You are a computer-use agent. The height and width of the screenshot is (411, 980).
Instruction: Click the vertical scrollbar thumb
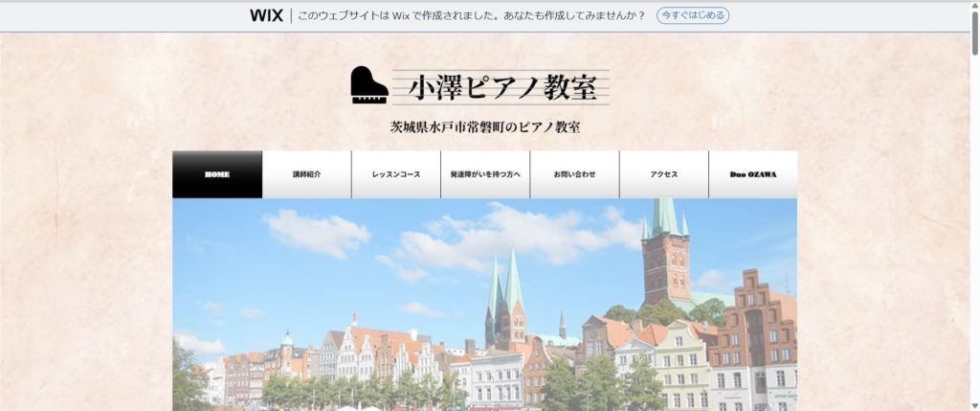point(973,34)
